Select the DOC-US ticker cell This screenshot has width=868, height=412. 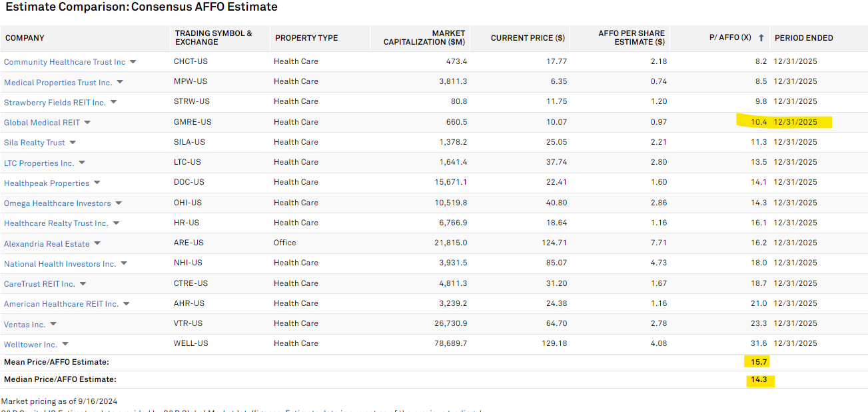point(189,182)
